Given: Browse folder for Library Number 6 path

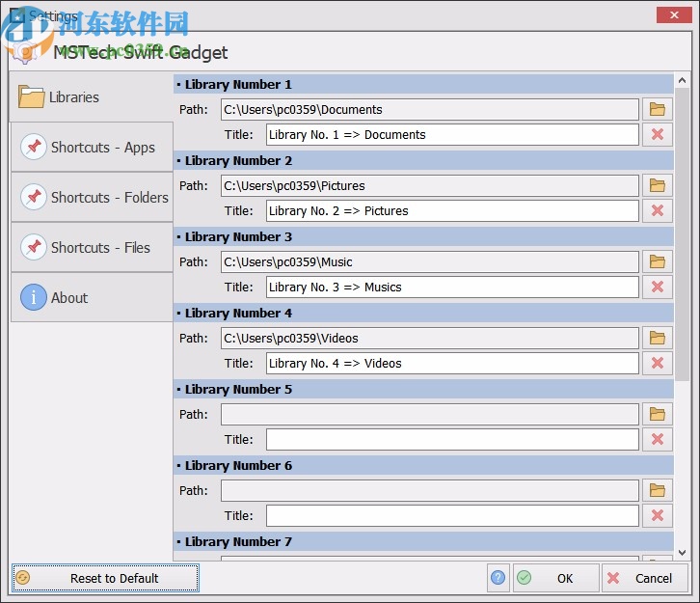Looking at the screenshot, I should (658, 490).
